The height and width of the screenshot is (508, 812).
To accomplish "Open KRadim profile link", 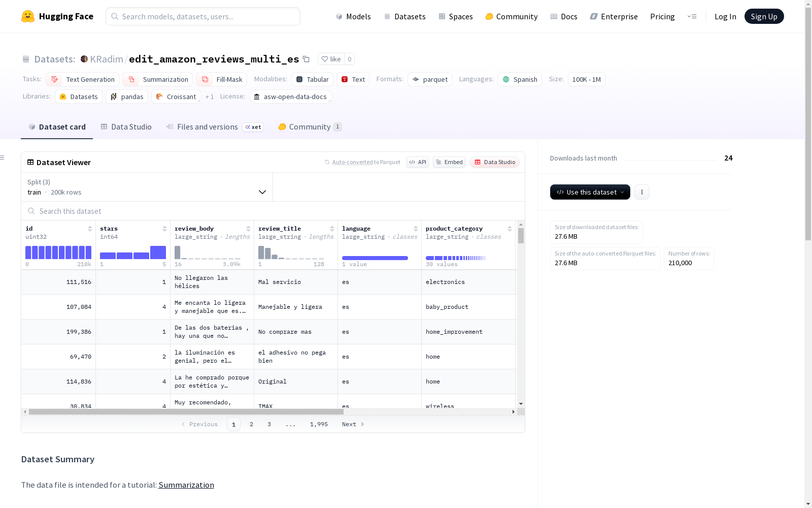I will (x=107, y=59).
